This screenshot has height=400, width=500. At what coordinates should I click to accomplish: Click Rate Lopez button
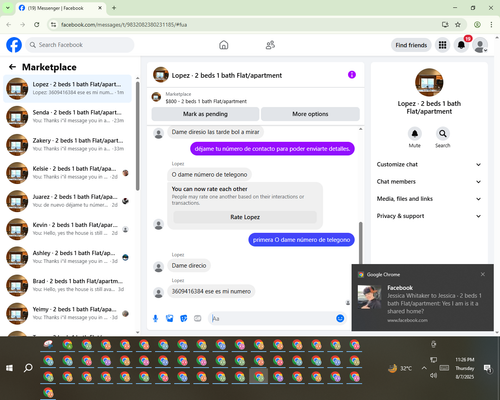click(245, 217)
